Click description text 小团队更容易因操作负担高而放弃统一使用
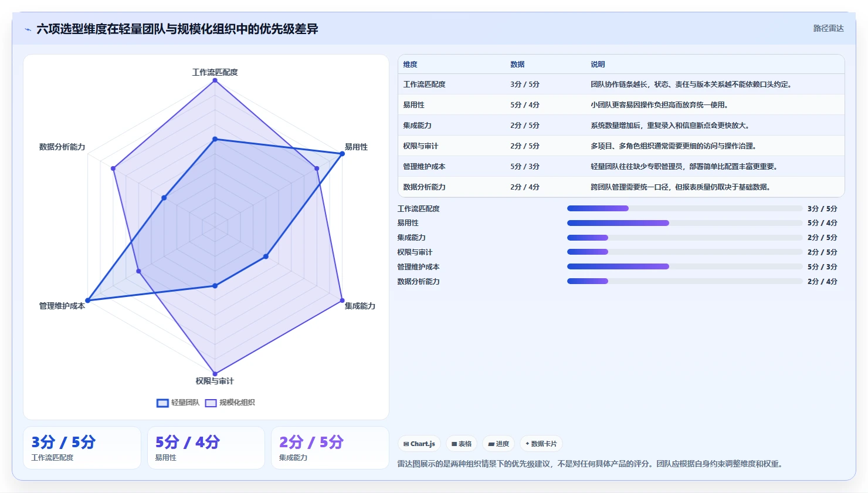The image size is (868, 493). [x=659, y=105]
